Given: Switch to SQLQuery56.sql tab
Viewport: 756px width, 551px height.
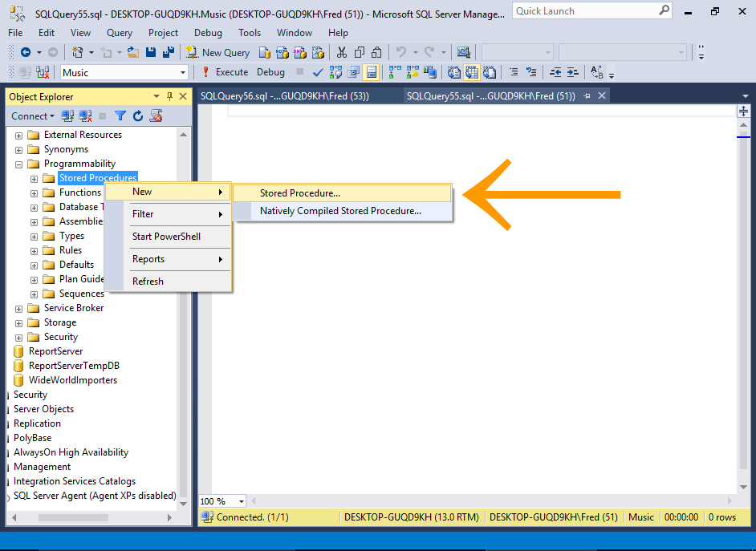Looking at the screenshot, I should coord(284,96).
